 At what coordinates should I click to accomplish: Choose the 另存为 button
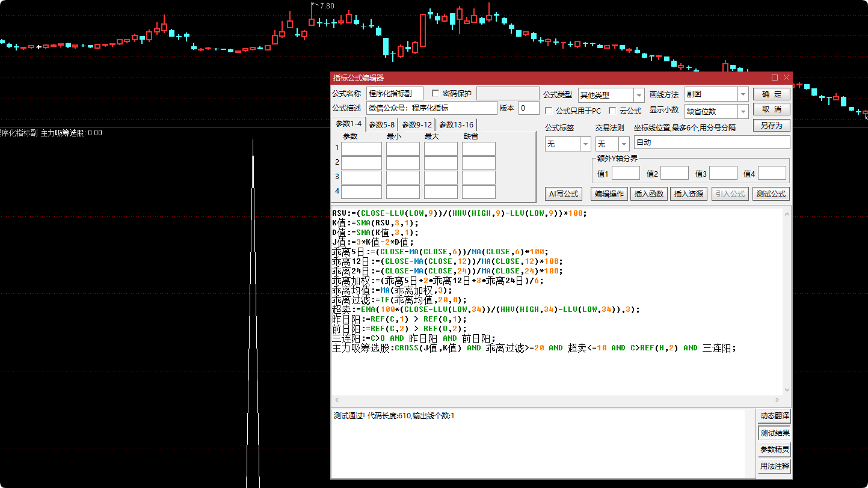pos(772,125)
